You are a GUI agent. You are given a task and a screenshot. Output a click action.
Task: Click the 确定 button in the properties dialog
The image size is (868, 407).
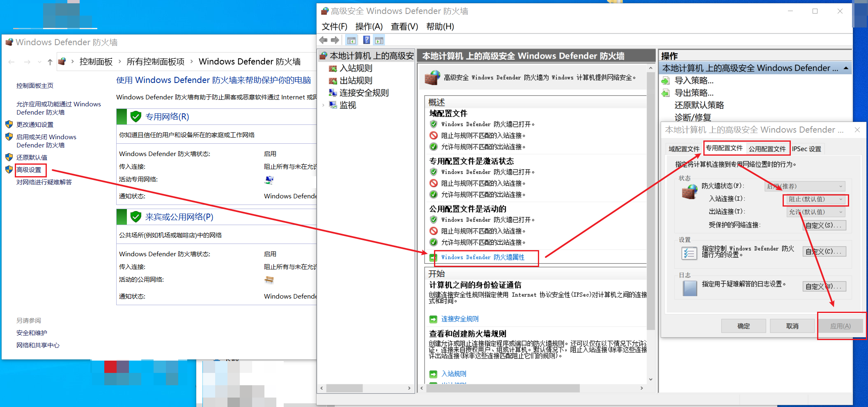tap(744, 326)
